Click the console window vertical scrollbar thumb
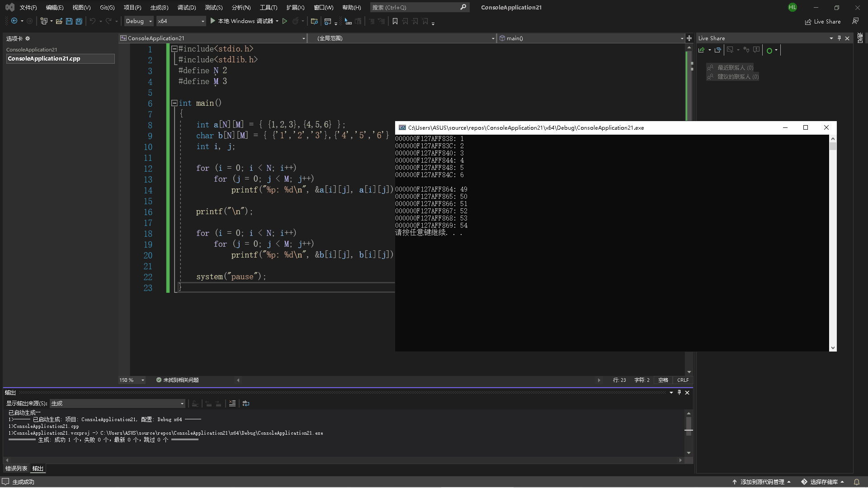This screenshot has width=868, height=488. (x=833, y=146)
